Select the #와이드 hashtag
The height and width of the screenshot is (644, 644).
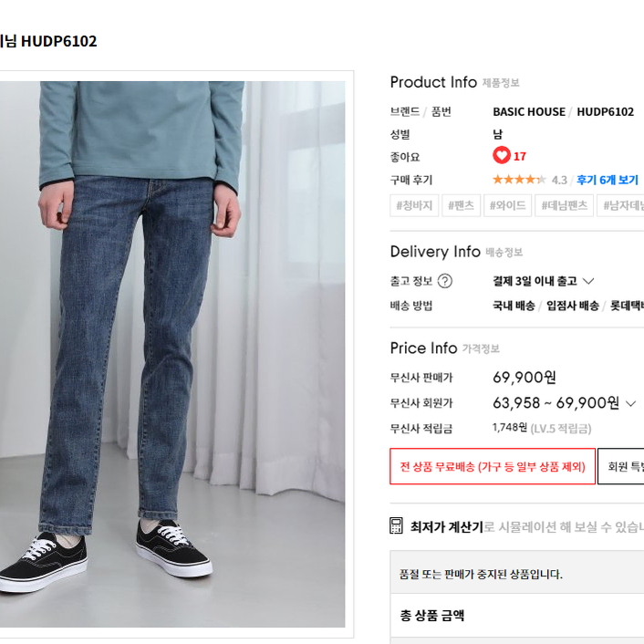(x=508, y=205)
